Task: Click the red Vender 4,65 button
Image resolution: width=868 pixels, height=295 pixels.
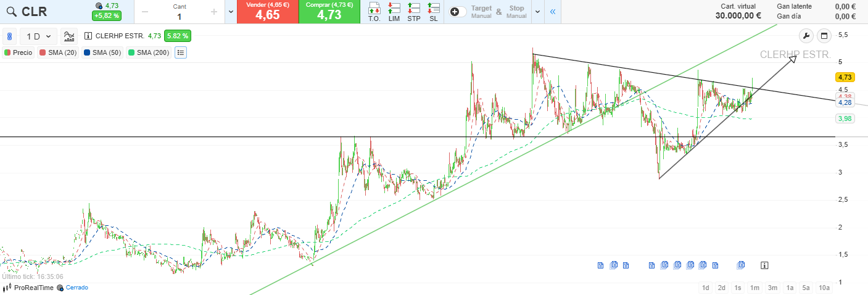Action: 267,12
